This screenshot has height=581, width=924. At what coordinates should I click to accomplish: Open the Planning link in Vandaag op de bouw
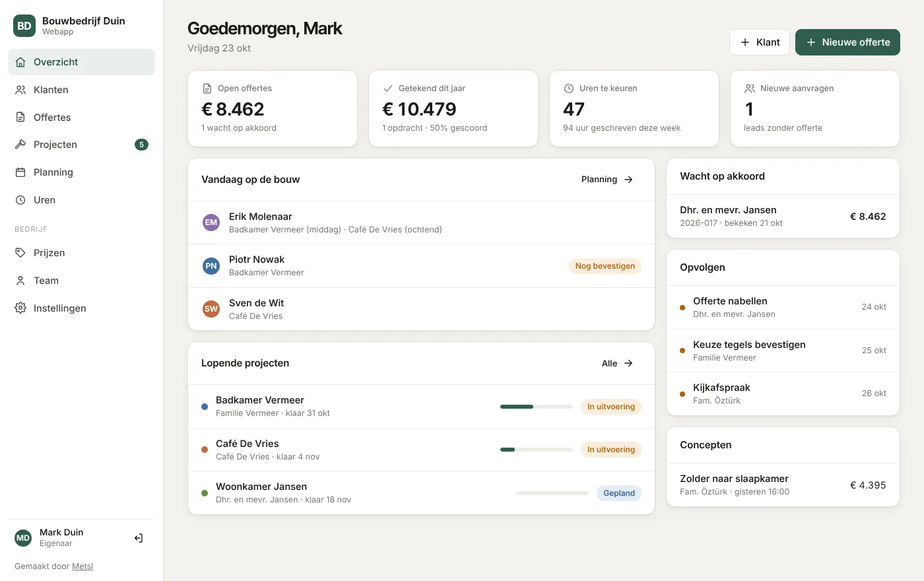tap(607, 180)
